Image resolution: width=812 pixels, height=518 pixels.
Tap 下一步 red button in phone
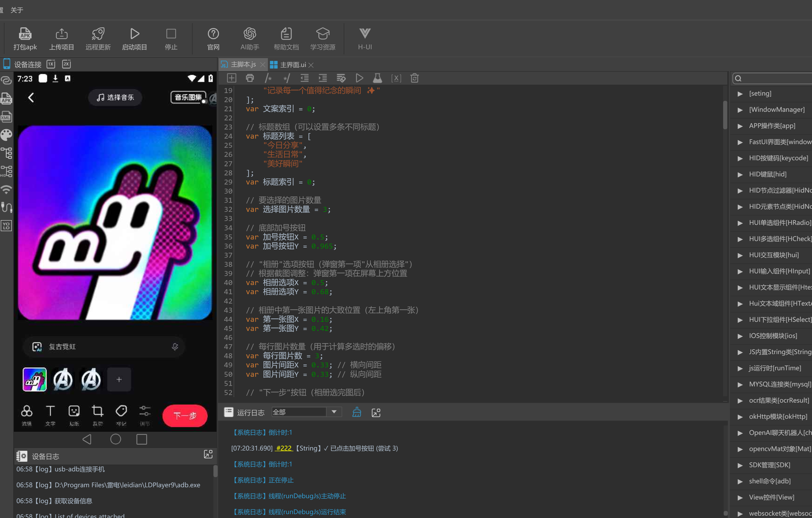pos(185,416)
